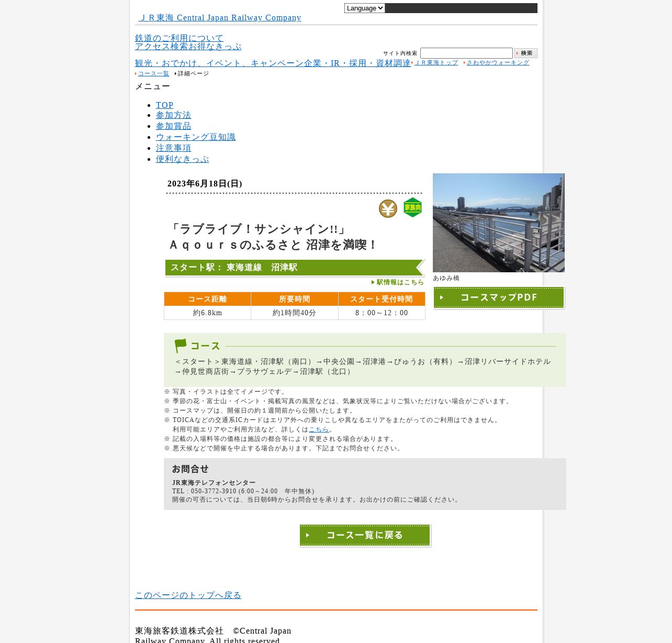This screenshot has width=672, height=643.
Task: Click the コース距離 table header
Action: (x=207, y=299)
